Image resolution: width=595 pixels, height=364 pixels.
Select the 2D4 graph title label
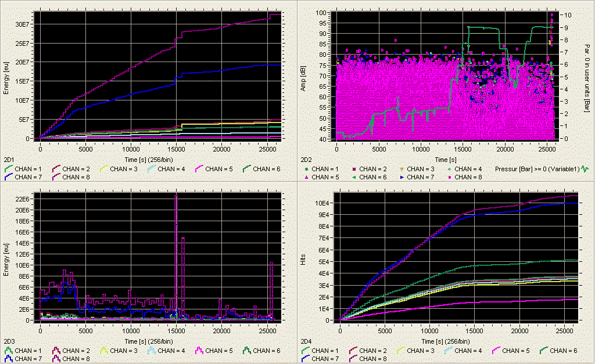[x=305, y=340]
